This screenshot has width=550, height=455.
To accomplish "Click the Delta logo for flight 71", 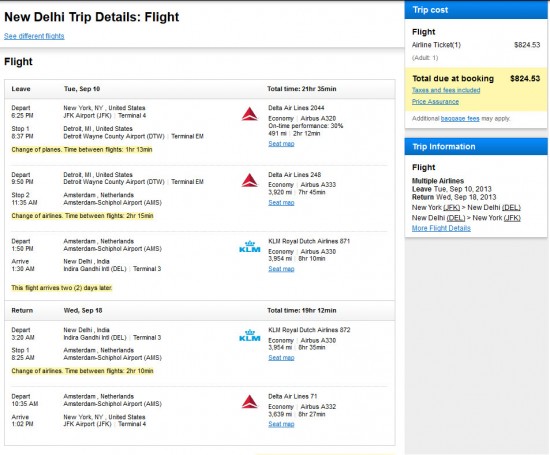I will tap(249, 402).
